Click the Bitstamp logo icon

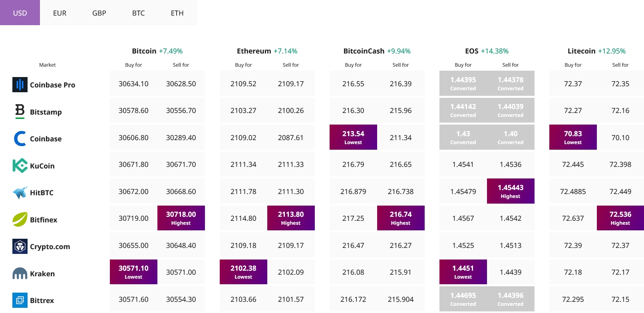pyautogui.click(x=20, y=112)
